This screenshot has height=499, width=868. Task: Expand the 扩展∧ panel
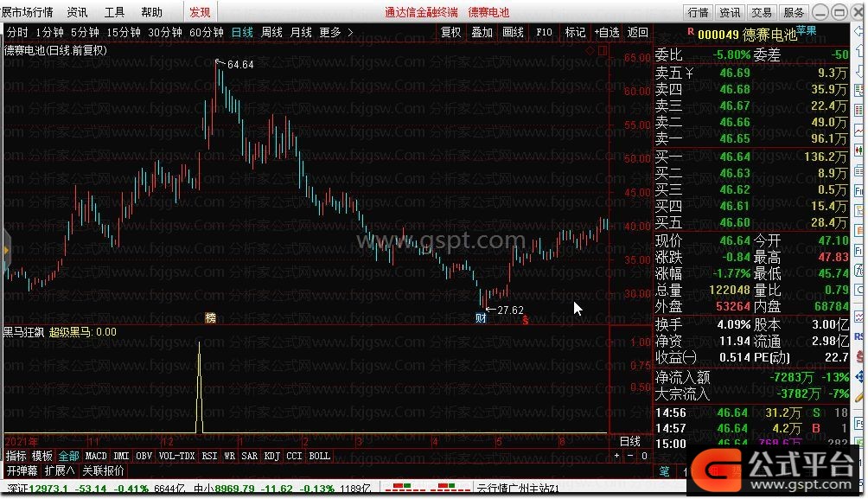point(60,470)
